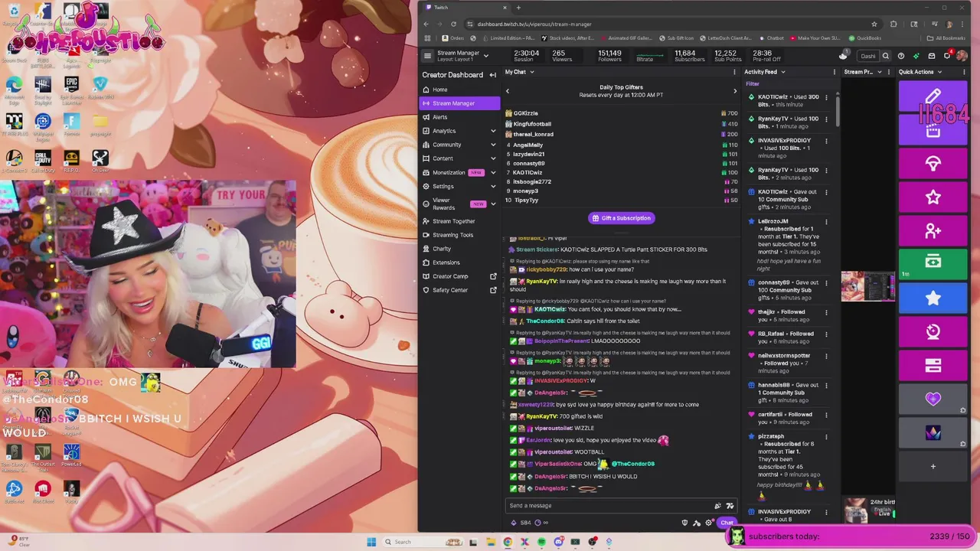
Task: Expand the Analytics sidebar section
Action: [x=493, y=131]
